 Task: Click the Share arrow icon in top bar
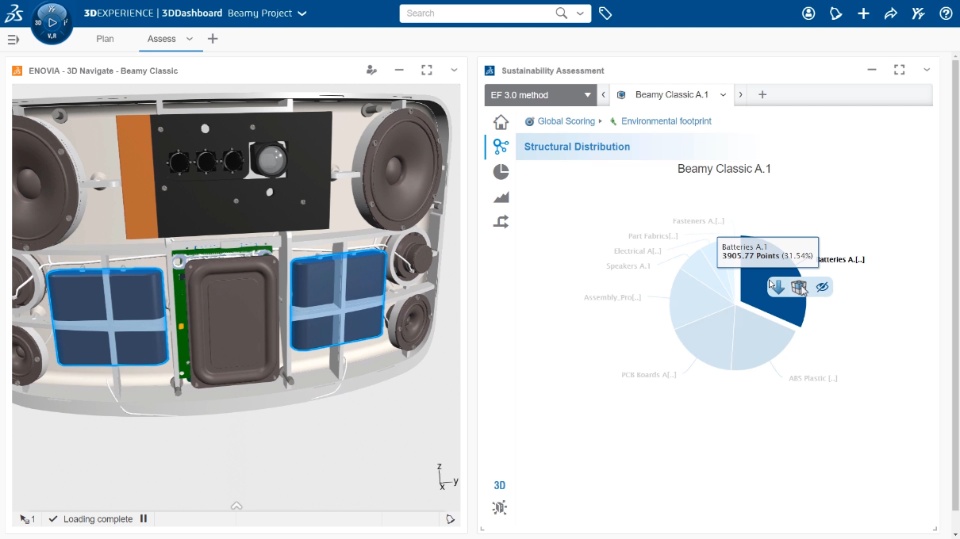point(891,14)
